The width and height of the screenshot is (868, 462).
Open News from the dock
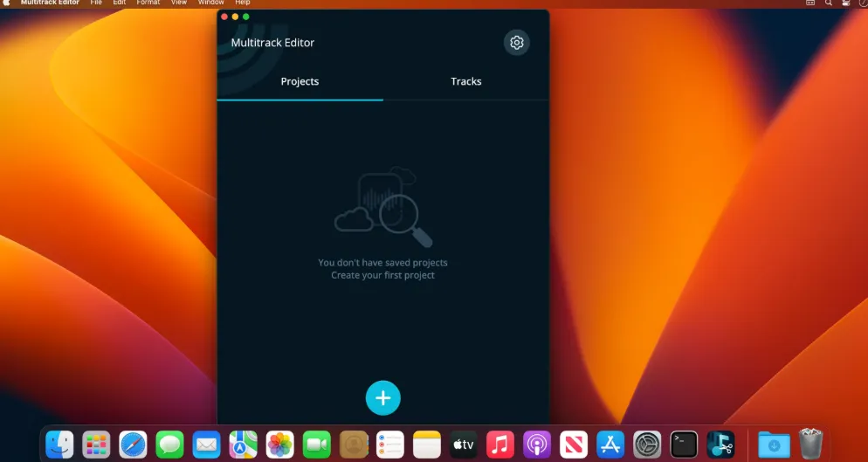click(x=574, y=445)
